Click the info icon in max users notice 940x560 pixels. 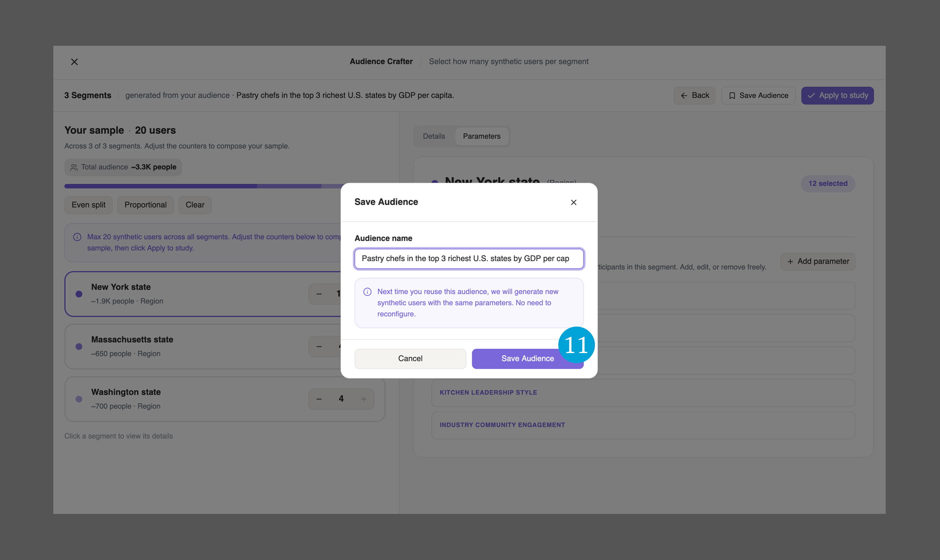coord(77,237)
